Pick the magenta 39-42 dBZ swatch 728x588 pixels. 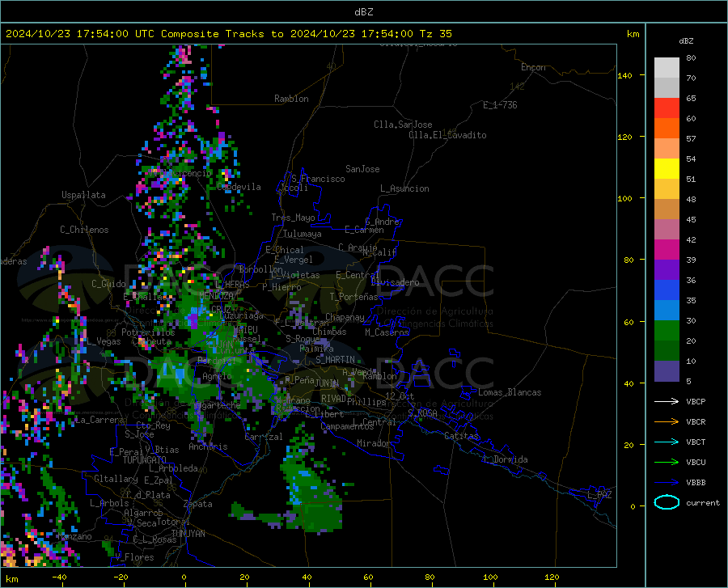click(667, 250)
